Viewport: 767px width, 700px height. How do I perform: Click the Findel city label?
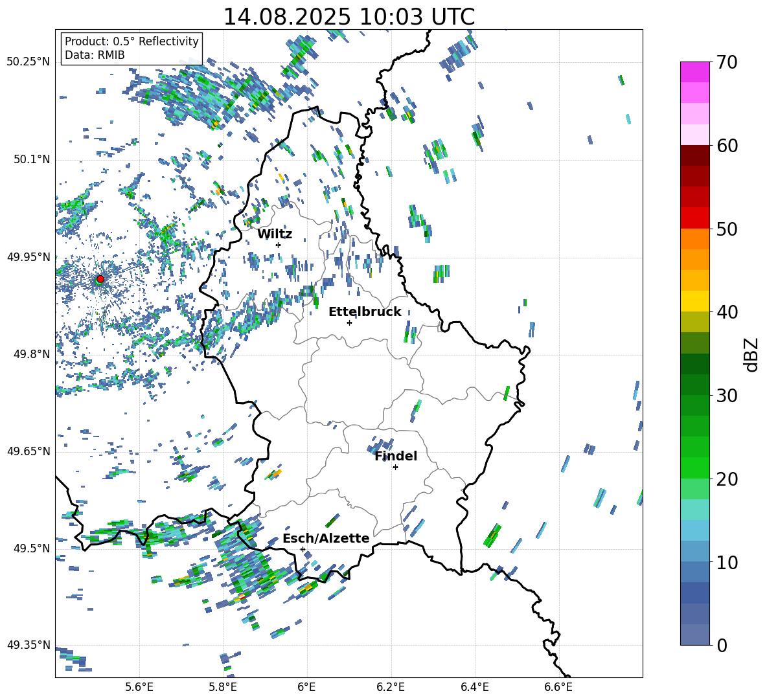(x=396, y=456)
